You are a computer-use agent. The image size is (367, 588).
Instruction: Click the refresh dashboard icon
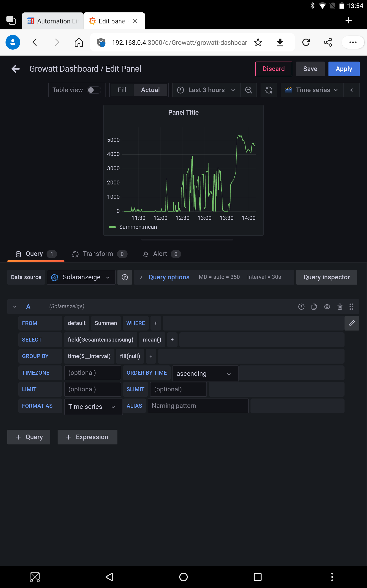coord(268,90)
